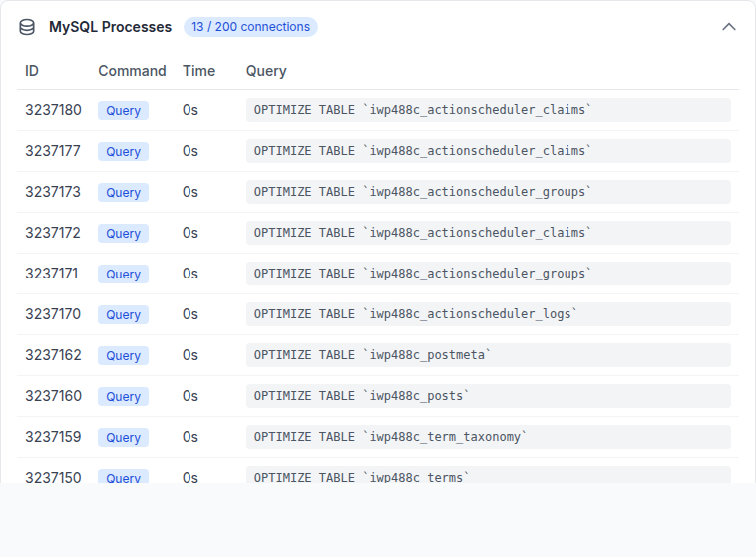Click the ID column header
Image resolution: width=756 pixels, height=557 pixels.
[32, 71]
